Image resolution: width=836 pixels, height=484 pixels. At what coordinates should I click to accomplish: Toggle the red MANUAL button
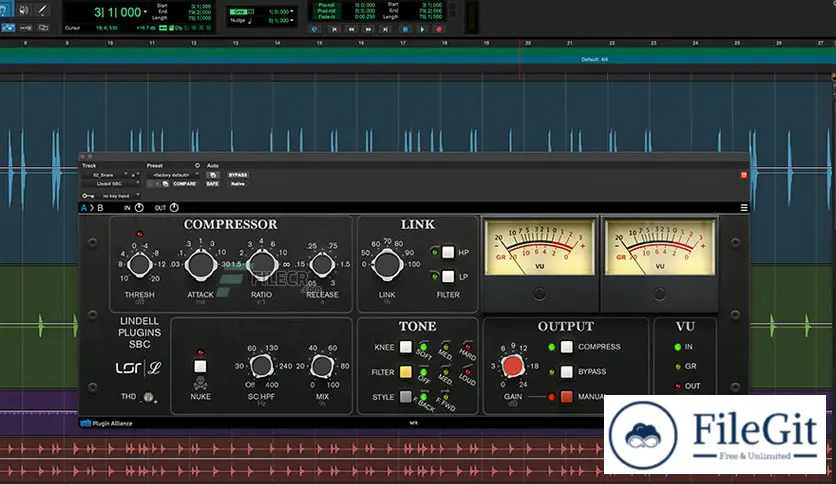tap(567, 397)
